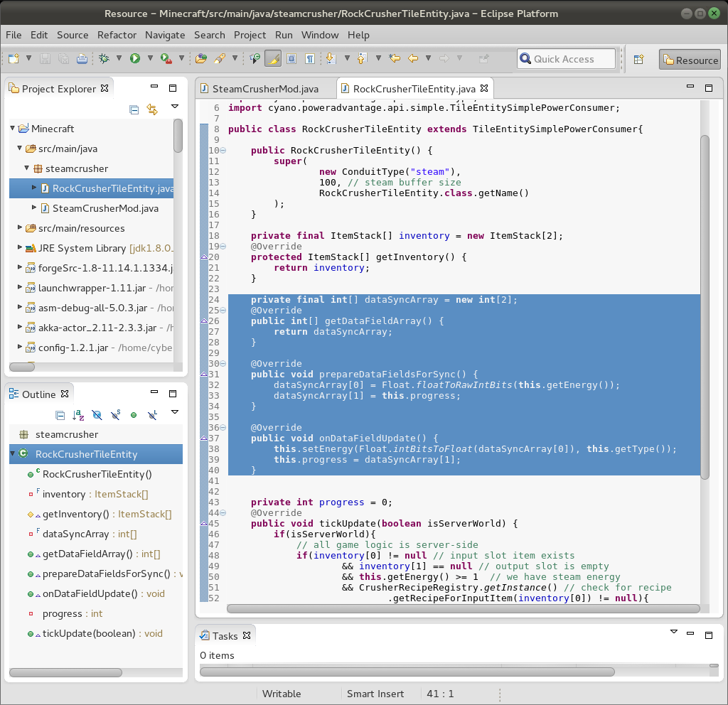Click the Last Edit Location icon

[395, 58]
